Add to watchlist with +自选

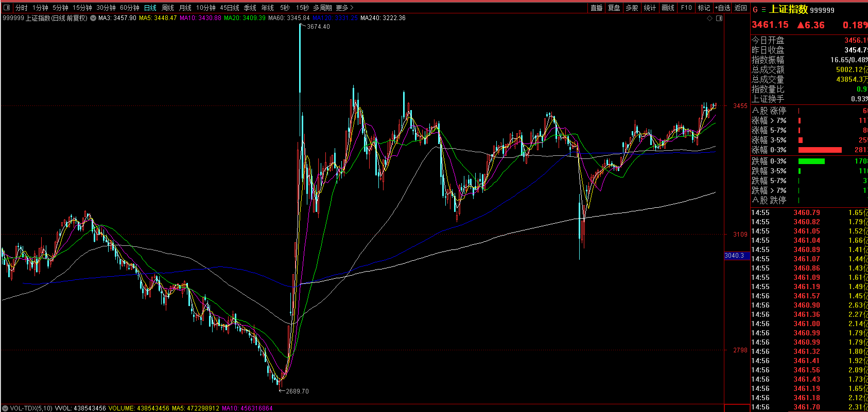(x=722, y=8)
